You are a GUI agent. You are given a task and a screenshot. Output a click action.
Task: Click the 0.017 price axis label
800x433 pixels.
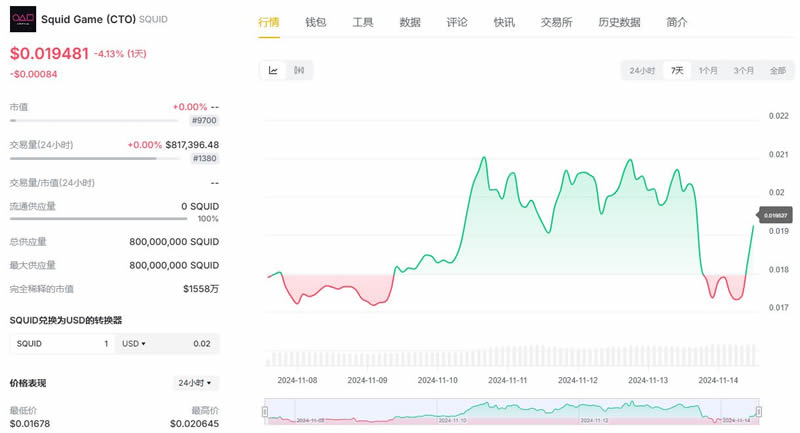click(779, 308)
